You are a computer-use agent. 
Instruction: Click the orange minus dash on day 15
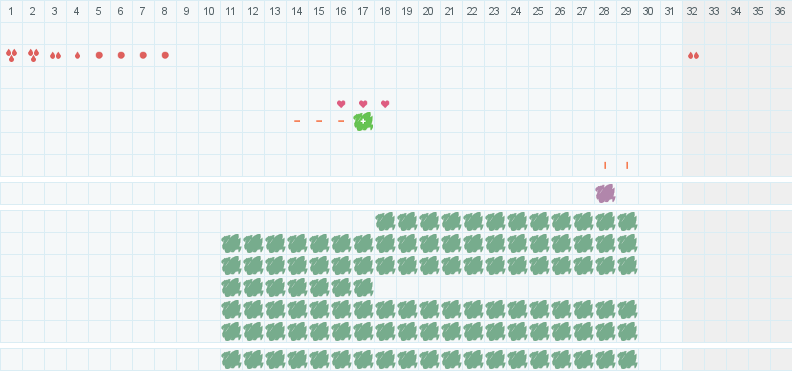pos(319,121)
